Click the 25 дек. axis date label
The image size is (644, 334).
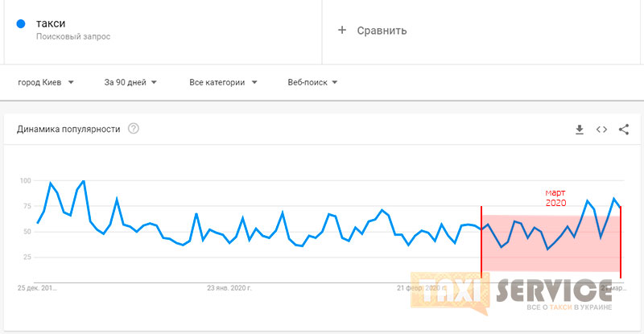coord(37,288)
